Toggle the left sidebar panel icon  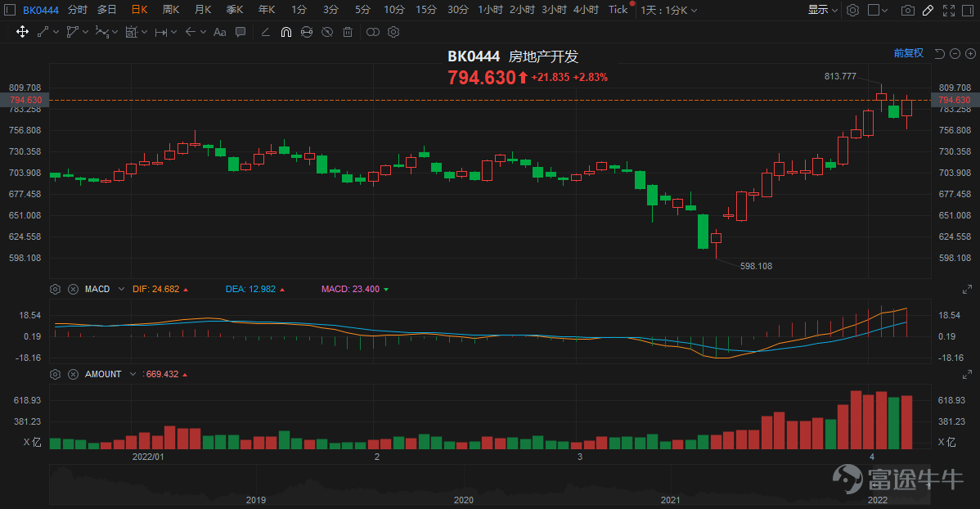[x=9, y=10]
